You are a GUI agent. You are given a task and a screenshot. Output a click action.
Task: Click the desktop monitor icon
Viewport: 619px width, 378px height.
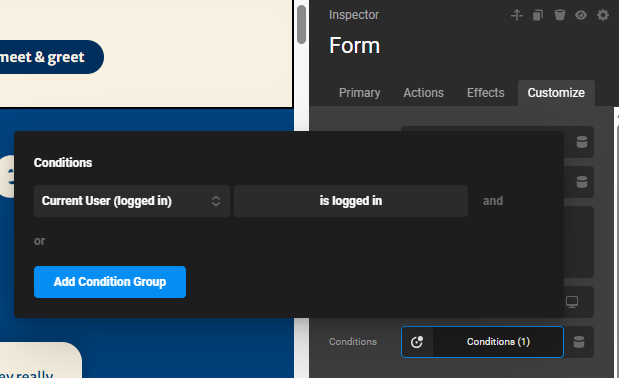coord(572,302)
